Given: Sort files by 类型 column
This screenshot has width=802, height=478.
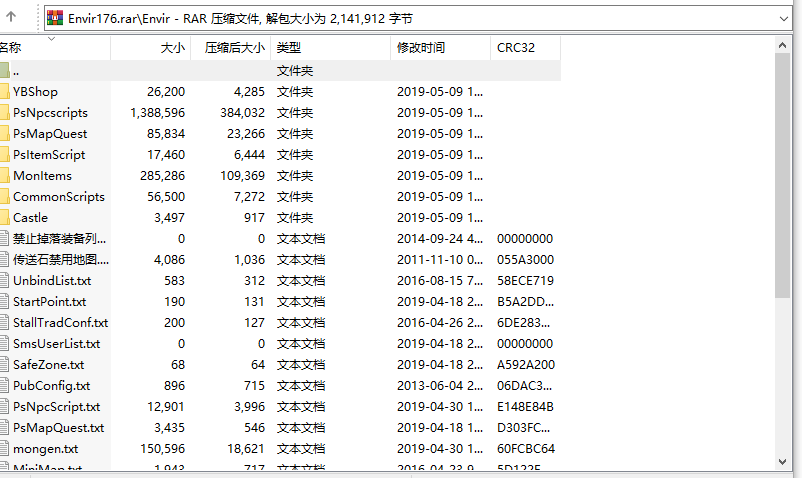Looking at the screenshot, I should 289,48.
